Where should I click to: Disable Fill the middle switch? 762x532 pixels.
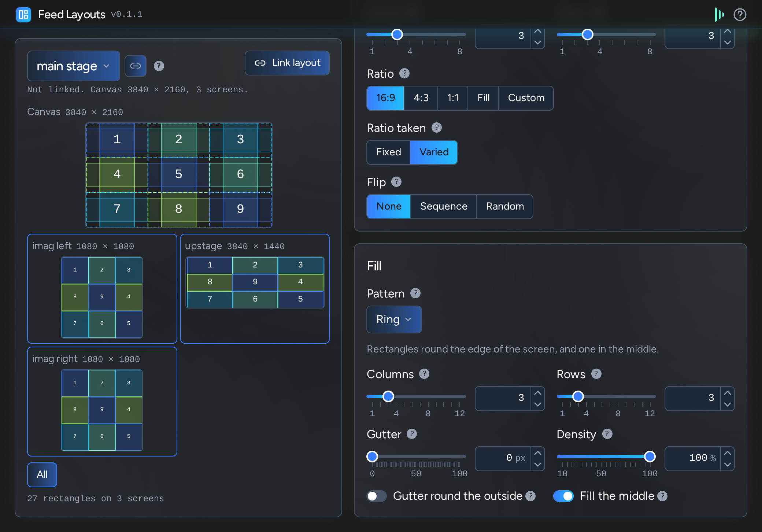coord(563,496)
